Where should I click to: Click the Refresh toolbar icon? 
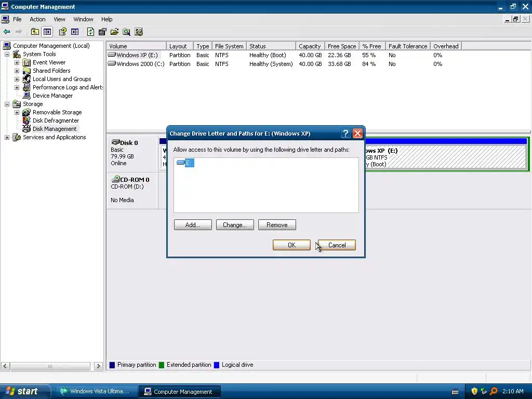90,32
